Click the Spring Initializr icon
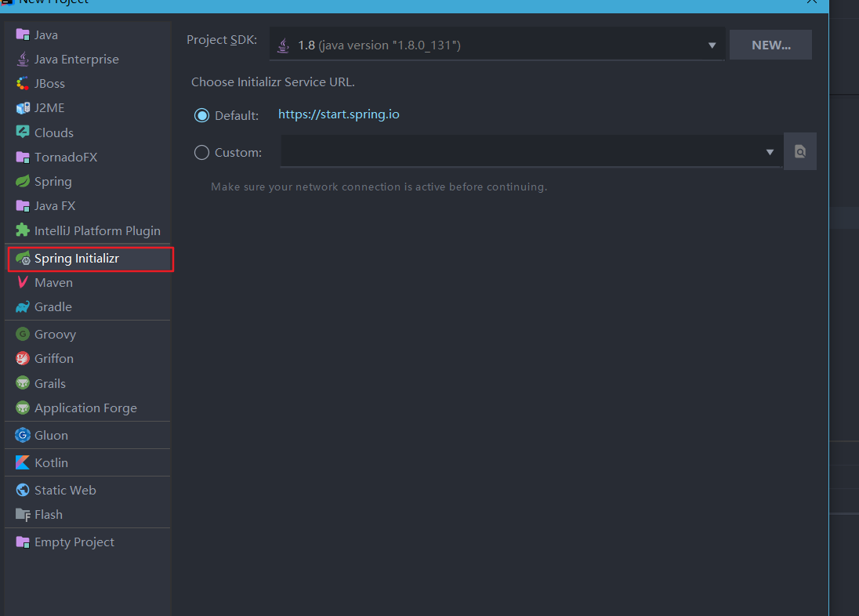859x616 pixels. click(23, 258)
